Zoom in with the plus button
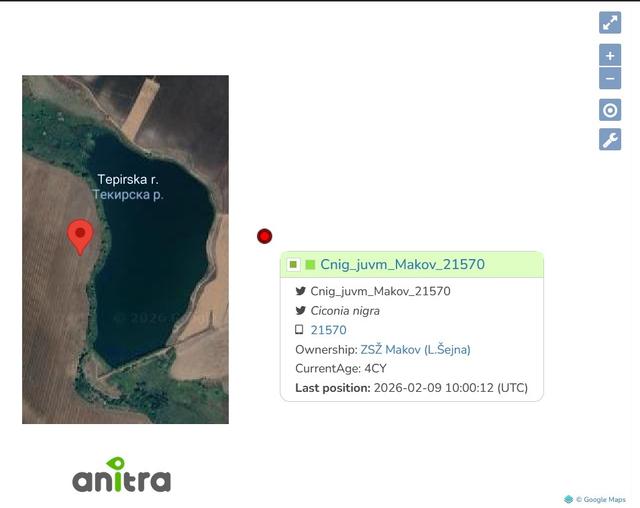This screenshot has width=640, height=508. click(x=610, y=55)
